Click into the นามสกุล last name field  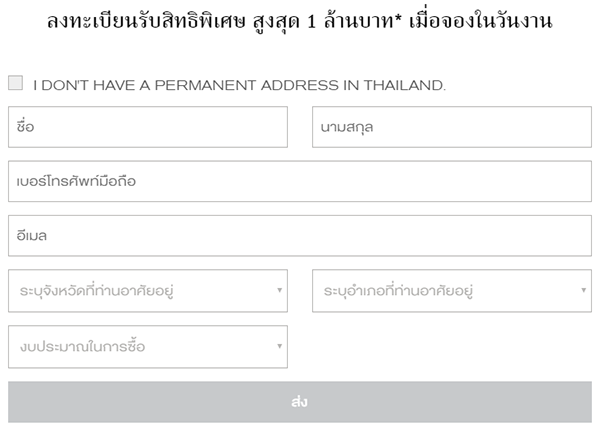click(x=451, y=127)
